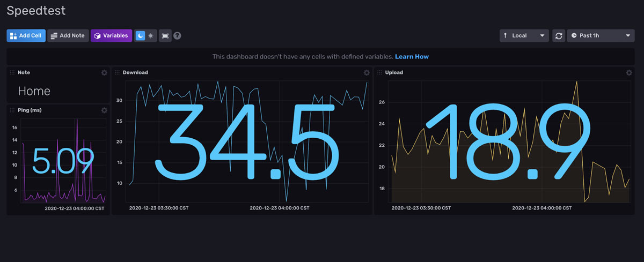Click the 34.5 download value

pos(248,141)
